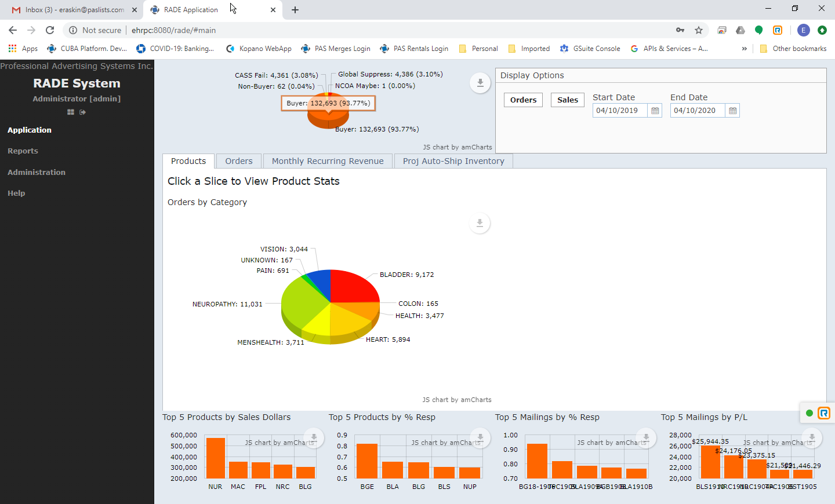
Task: Open the Help menu
Action: click(x=16, y=193)
